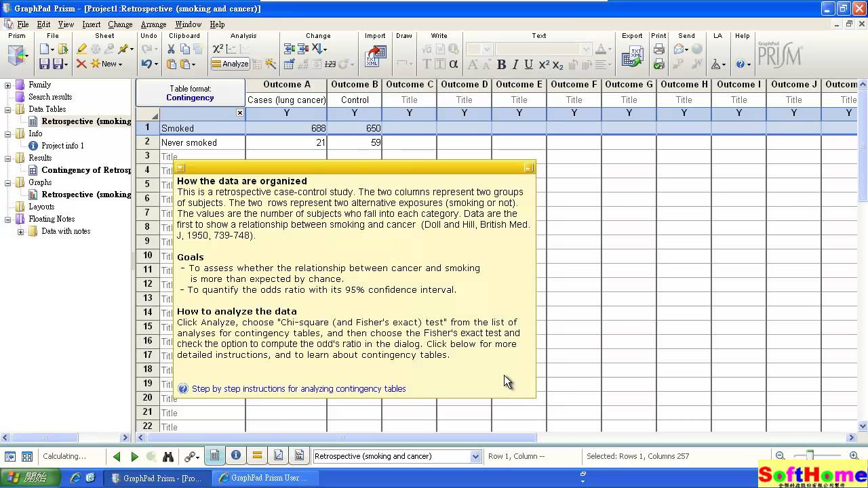Click the Greek alpha symbol icon

[x=454, y=64]
